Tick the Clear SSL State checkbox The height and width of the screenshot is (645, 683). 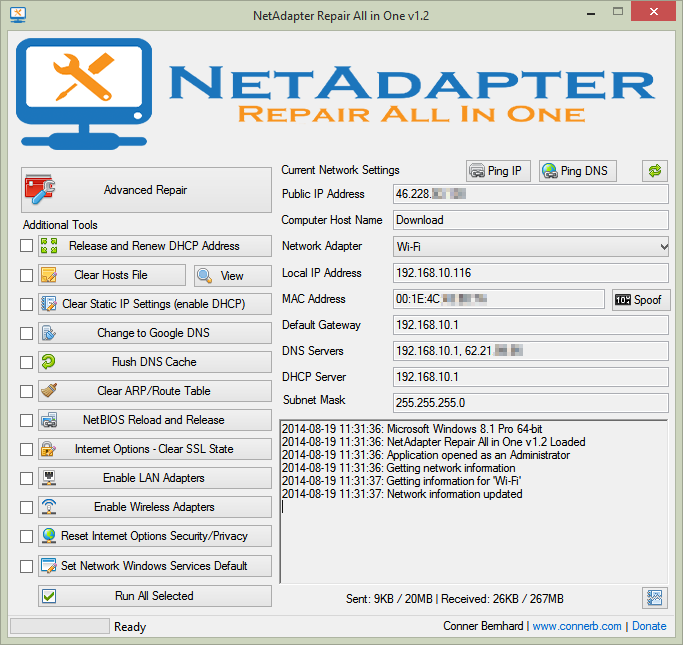click(27, 449)
